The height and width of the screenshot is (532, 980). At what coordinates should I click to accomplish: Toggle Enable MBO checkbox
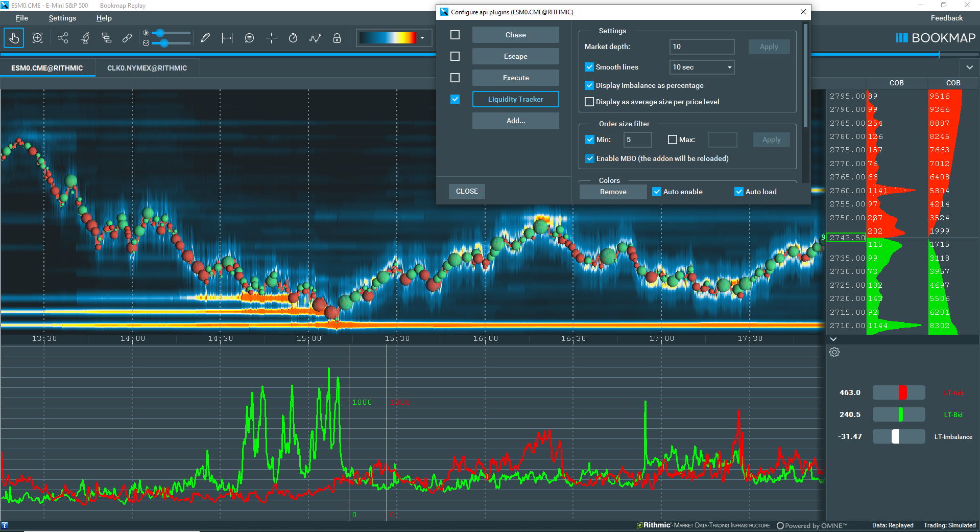[x=590, y=158]
